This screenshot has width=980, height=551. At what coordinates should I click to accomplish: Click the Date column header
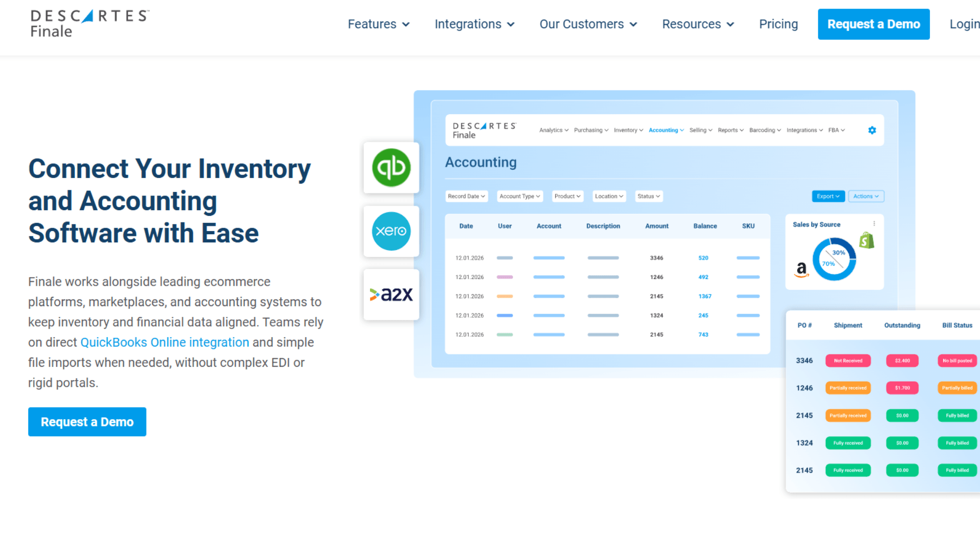pyautogui.click(x=466, y=226)
